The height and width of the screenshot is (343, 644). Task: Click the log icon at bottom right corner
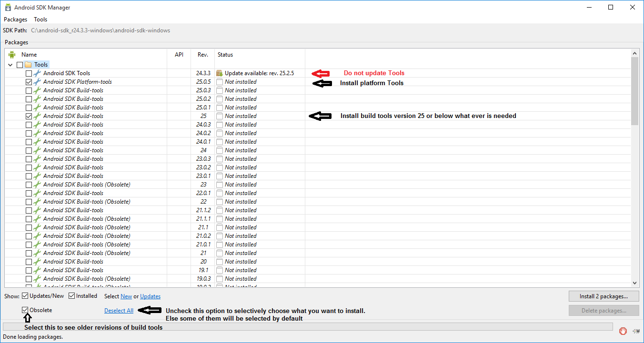[x=636, y=331]
